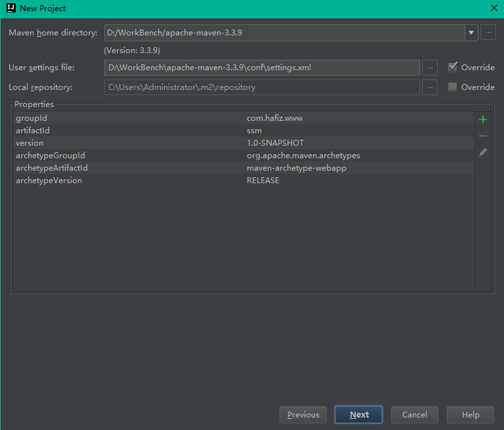Click the User settings file label
This screenshot has height=430, width=504.
pyautogui.click(x=41, y=68)
